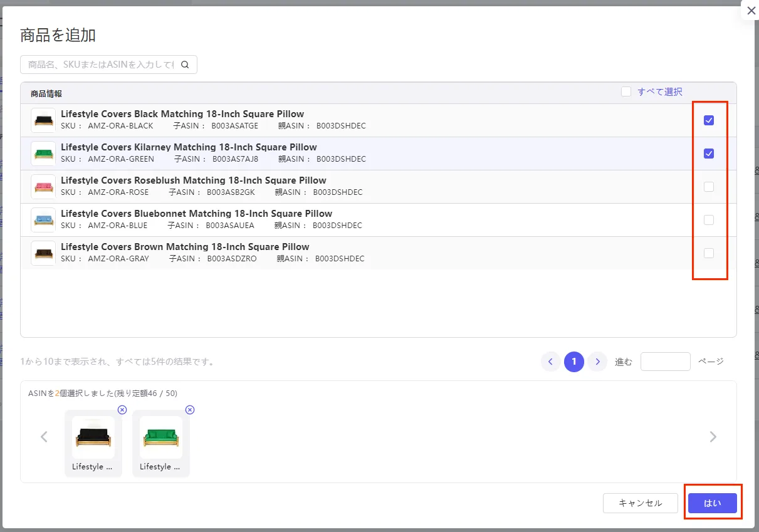Enable the すべて選択 checkbox
This screenshot has height=532, width=759.
(x=626, y=91)
